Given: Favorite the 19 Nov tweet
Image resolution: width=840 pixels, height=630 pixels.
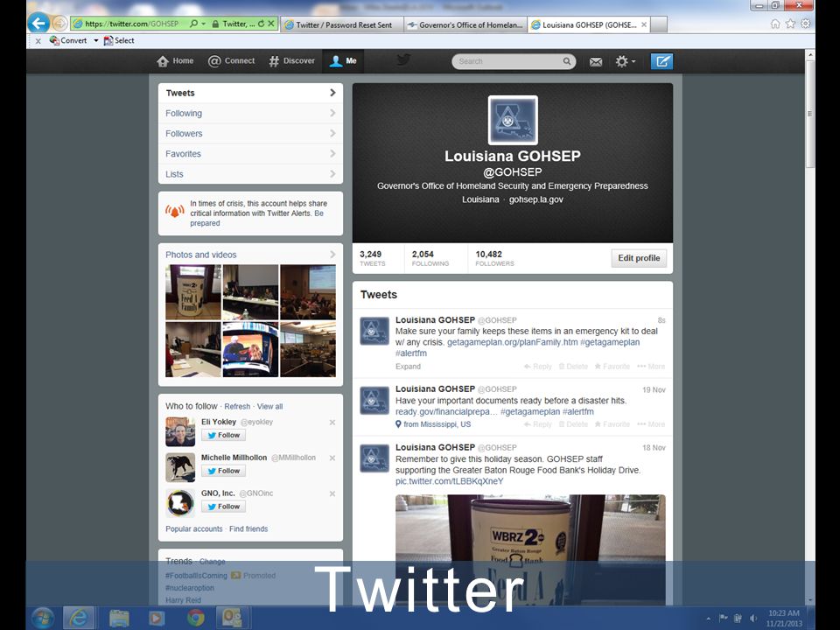Looking at the screenshot, I should coord(612,424).
